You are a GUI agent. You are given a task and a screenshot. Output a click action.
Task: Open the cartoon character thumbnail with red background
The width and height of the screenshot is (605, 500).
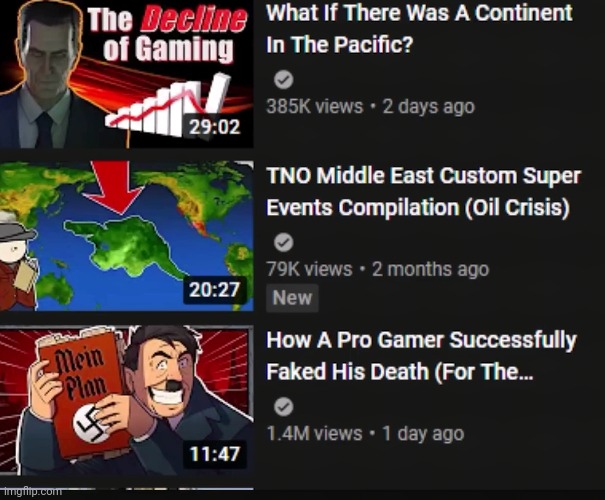click(x=127, y=400)
